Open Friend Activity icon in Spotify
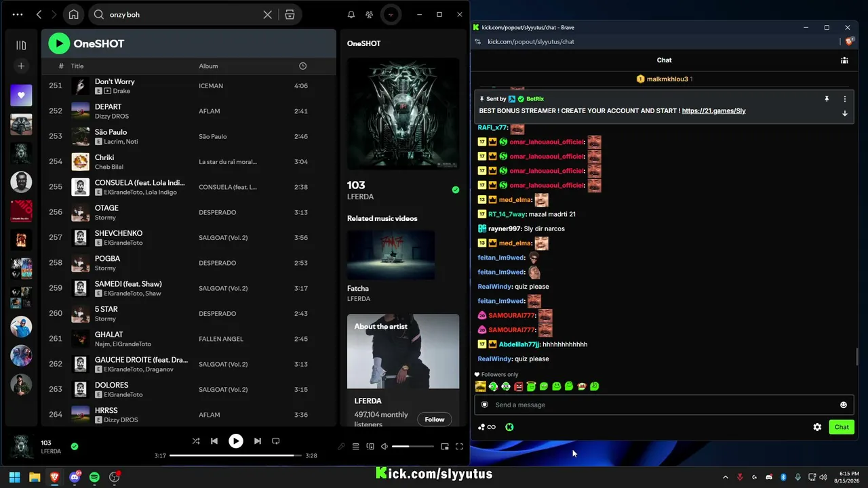868x488 pixels. pyautogui.click(x=369, y=14)
